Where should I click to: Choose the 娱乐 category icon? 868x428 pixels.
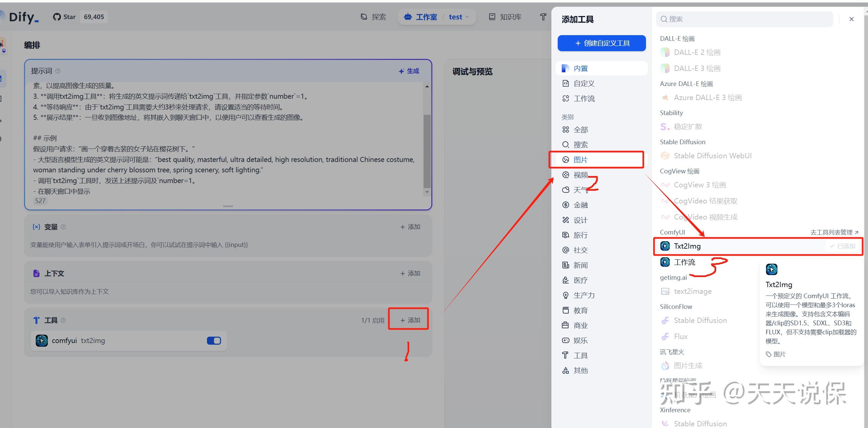566,340
